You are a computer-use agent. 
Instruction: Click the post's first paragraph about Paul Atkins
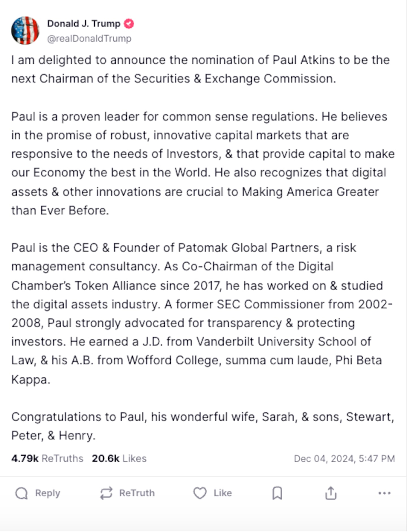click(x=201, y=69)
